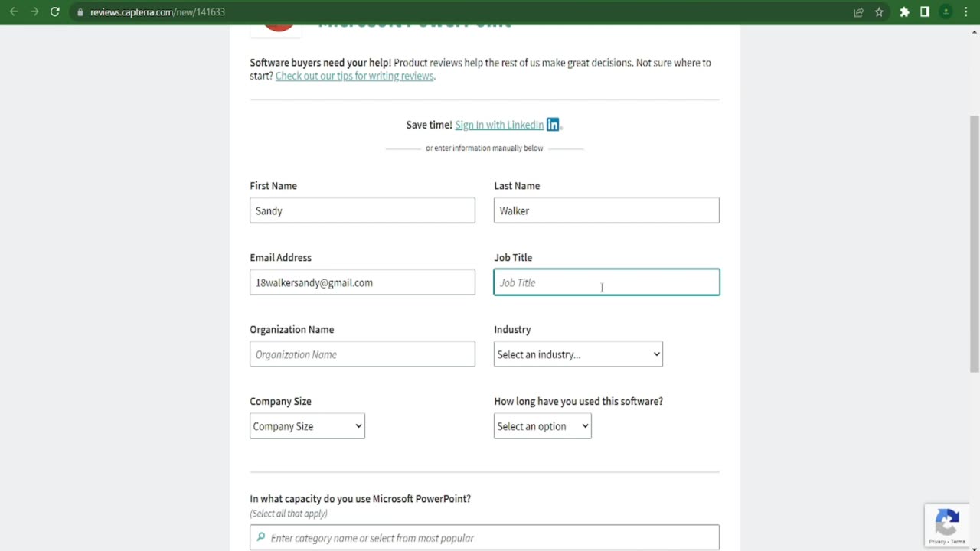980x551 pixels.
Task: Click the site padlock security icon
Action: pyautogui.click(x=80, y=12)
